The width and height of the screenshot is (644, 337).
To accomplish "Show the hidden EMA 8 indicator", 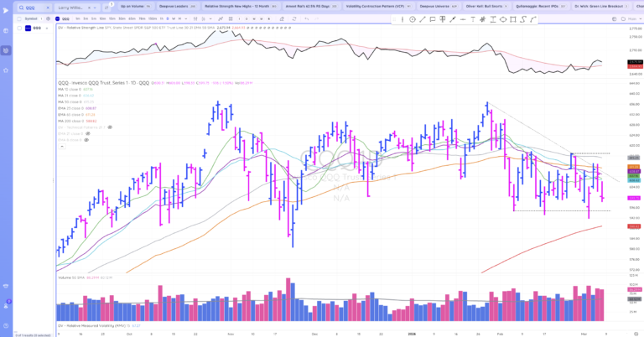I will coord(86,140).
